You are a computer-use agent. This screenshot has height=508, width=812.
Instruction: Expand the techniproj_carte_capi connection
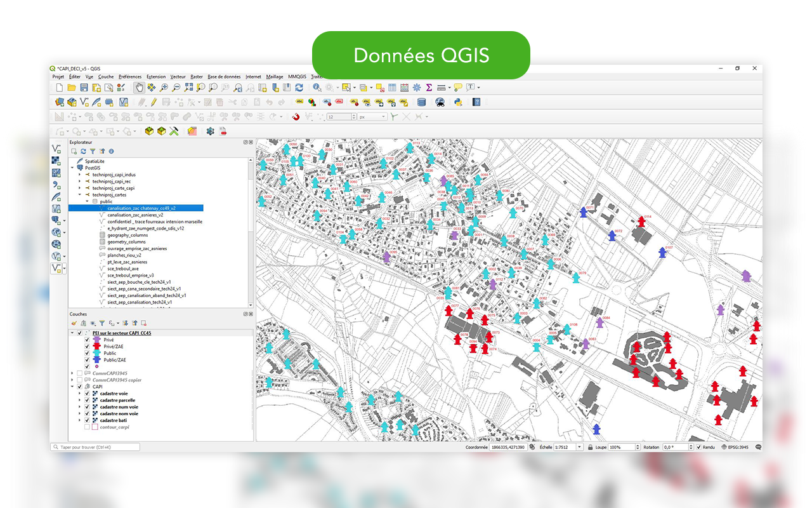point(80,188)
